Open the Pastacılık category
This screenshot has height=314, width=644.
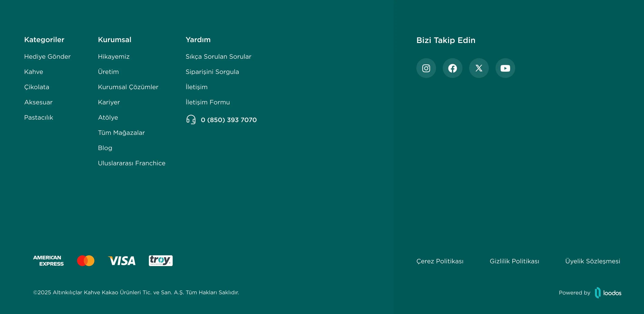tap(39, 117)
